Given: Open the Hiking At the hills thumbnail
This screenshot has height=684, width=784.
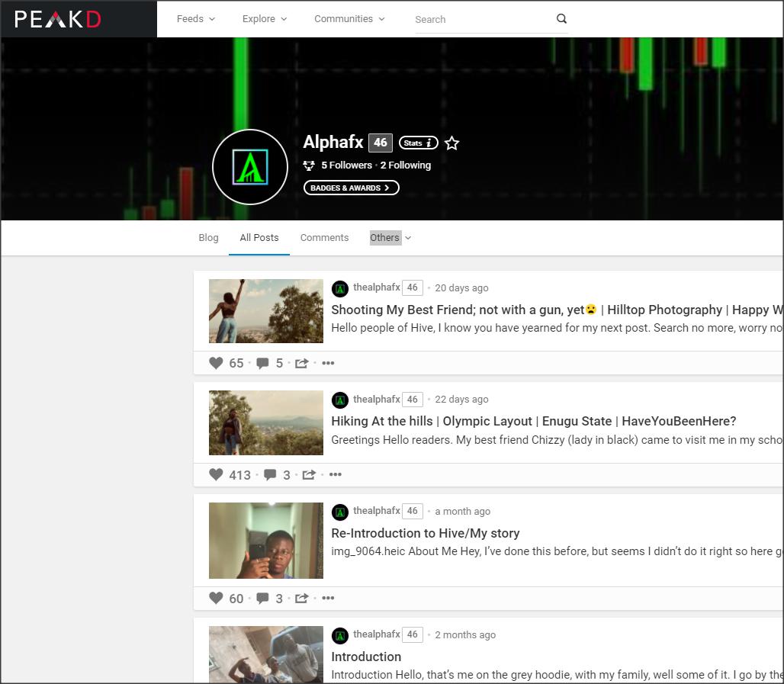Looking at the screenshot, I should click(266, 423).
